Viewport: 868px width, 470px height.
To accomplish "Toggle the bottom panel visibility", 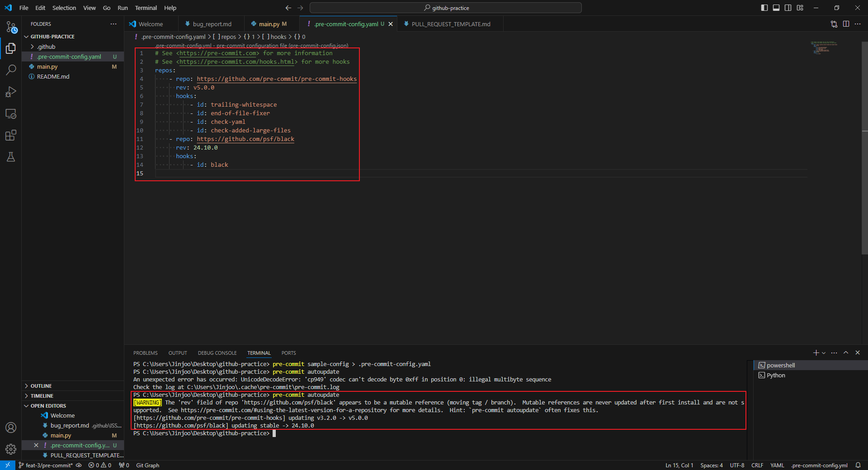I will point(776,8).
